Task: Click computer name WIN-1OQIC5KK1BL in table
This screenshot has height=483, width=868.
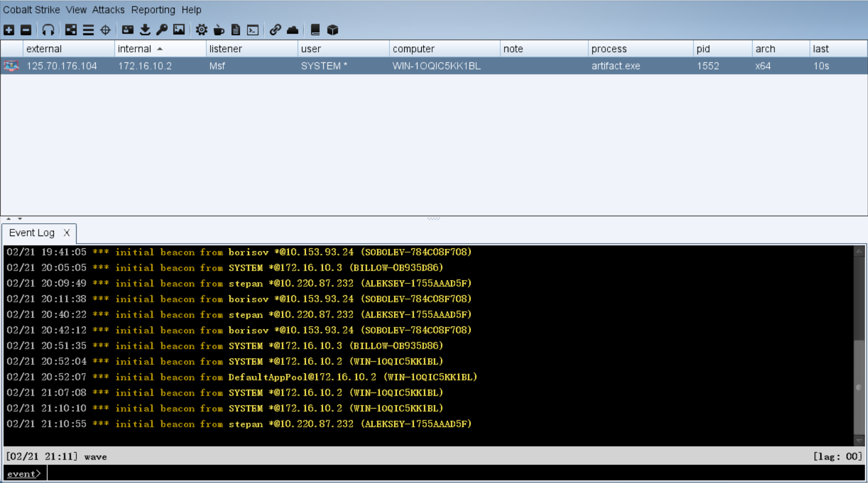Action: tap(436, 66)
